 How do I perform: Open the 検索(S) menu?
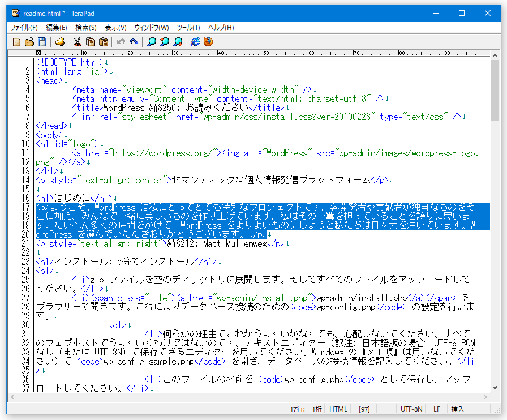(86, 28)
